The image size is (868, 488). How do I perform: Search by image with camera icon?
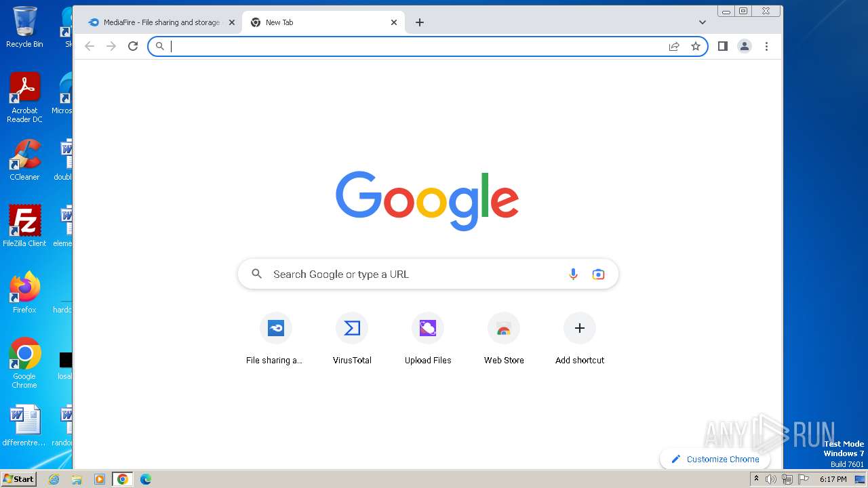[598, 274]
